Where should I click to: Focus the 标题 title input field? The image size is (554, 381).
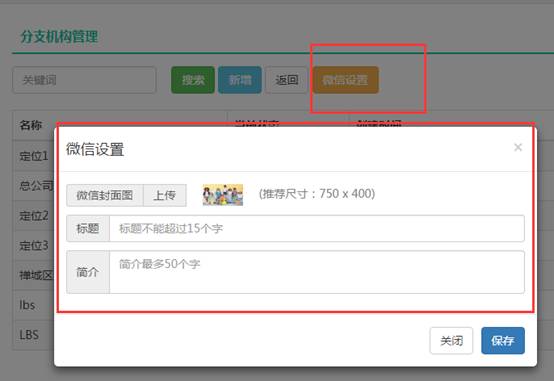[x=317, y=229]
